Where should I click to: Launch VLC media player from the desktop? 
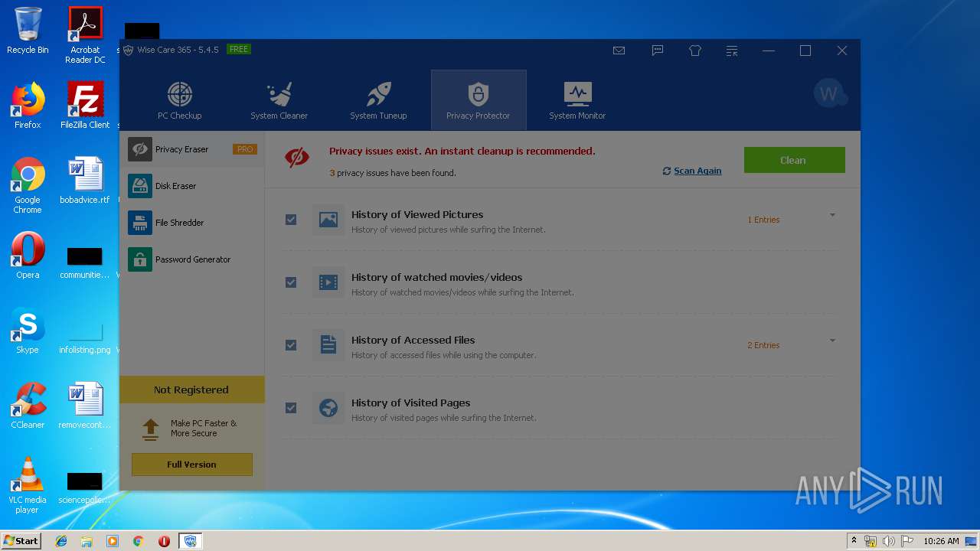tap(28, 486)
